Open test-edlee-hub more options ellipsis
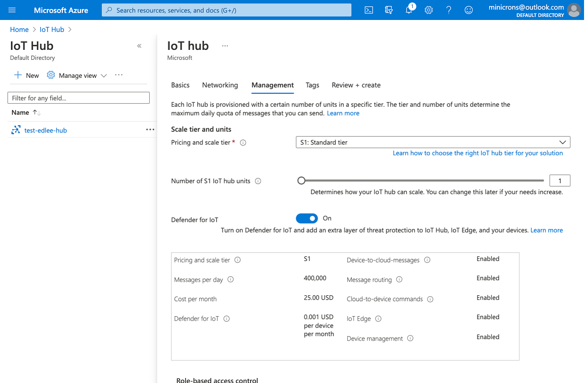 150,130
